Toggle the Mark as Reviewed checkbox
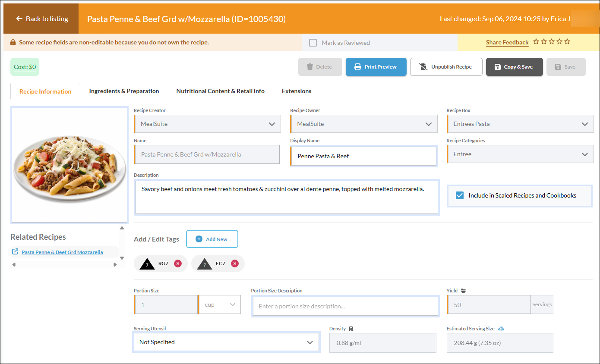 tap(313, 43)
